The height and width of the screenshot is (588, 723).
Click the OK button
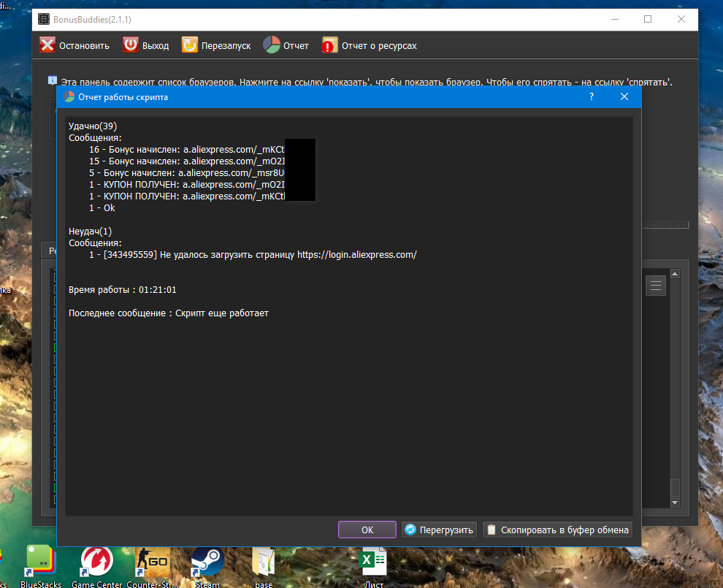367,530
